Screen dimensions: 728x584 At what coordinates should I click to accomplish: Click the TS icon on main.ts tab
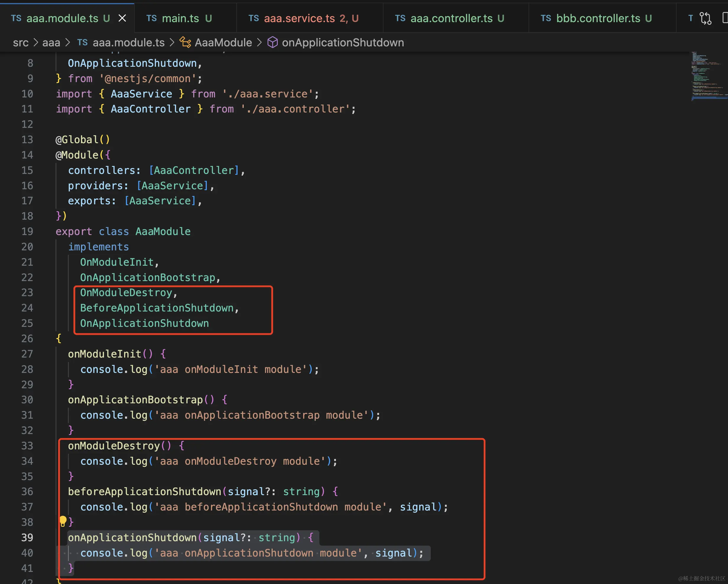151,18
